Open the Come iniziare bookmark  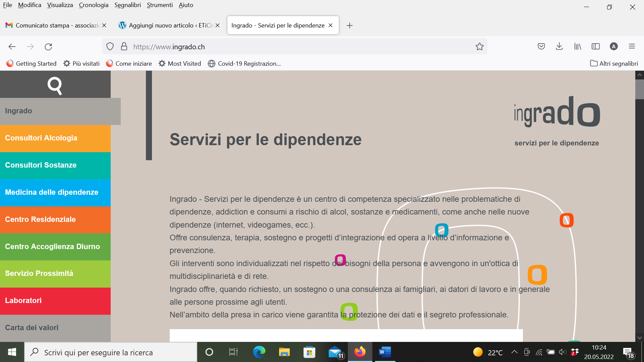[x=129, y=64]
